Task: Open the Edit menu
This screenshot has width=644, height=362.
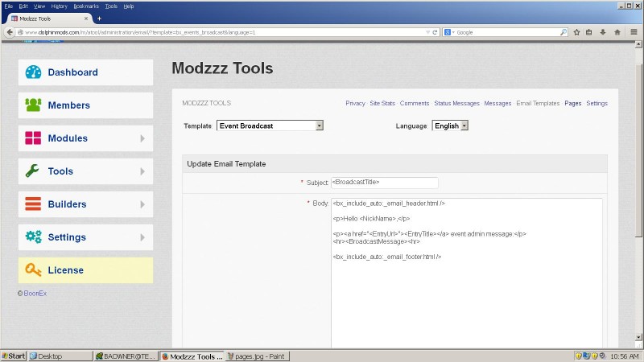Action: pyautogui.click(x=23, y=6)
